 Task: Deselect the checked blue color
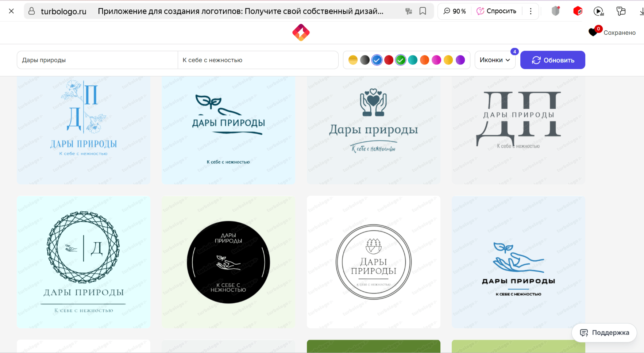(x=377, y=60)
